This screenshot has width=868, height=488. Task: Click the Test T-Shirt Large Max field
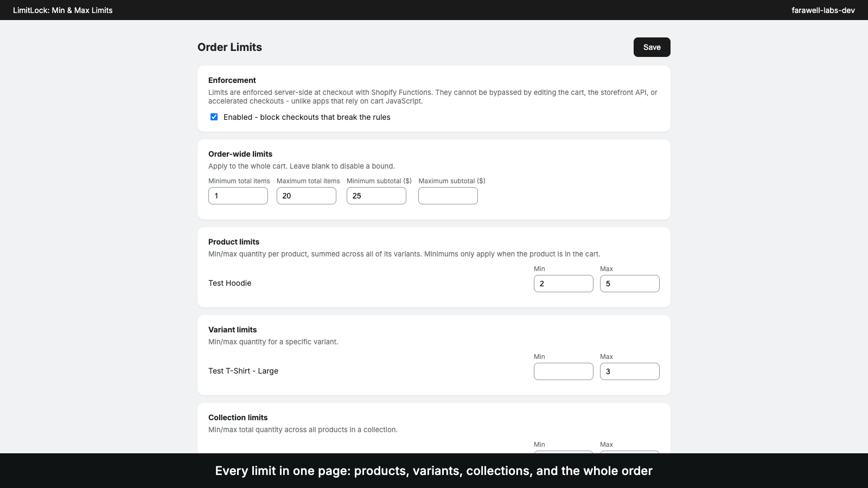point(630,371)
